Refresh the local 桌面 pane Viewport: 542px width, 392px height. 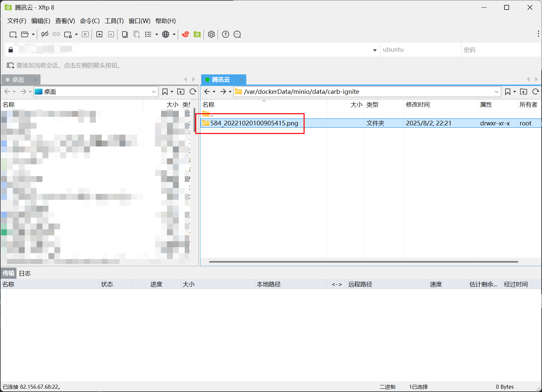[193, 92]
